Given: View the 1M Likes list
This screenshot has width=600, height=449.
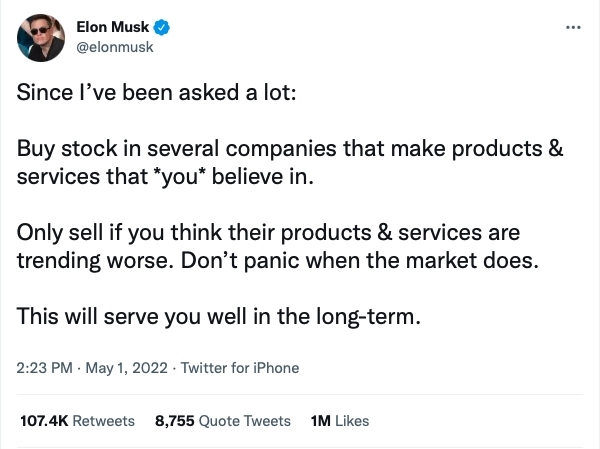Looking at the screenshot, I should [x=340, y=421].
